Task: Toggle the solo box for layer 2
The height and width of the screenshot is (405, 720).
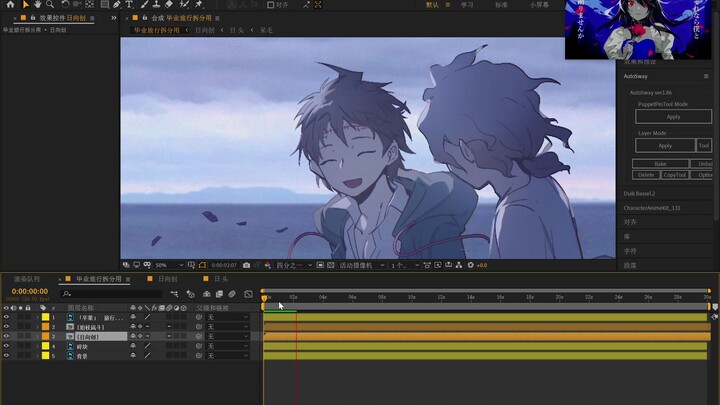Action: pos(21,327)
